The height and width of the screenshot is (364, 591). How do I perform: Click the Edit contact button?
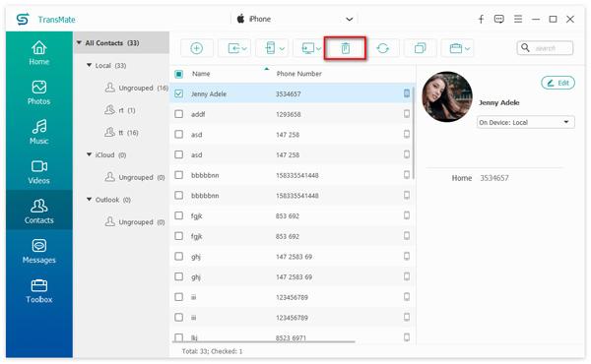(558, 83)
